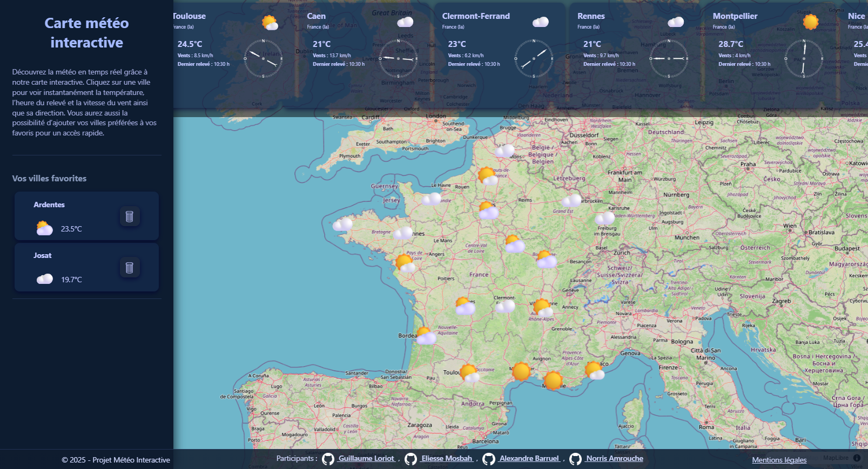The image size is (868, 469).
Task: Click the wind compass in Rennes card
Action: click(x=669, y=58)
